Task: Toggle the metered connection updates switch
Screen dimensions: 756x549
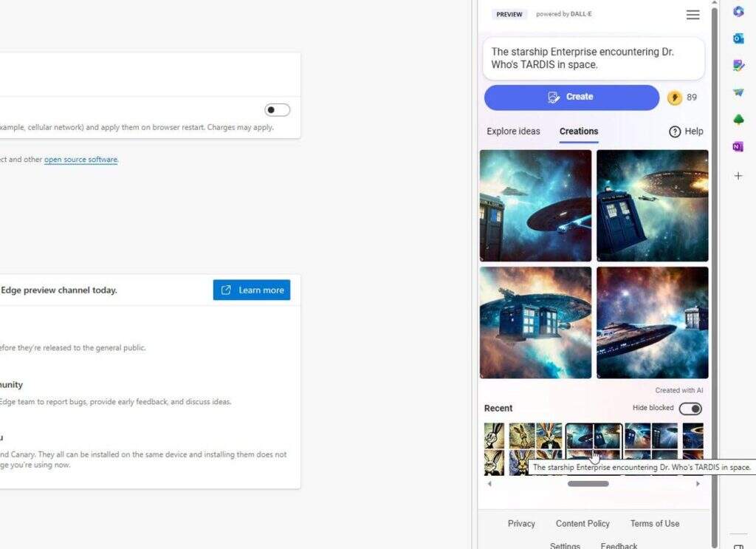Action: [278, 110]
